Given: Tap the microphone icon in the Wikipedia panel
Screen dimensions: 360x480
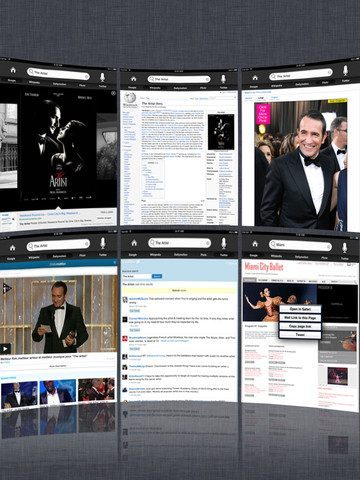Looking at the screenshot, I should click(223, 79).
